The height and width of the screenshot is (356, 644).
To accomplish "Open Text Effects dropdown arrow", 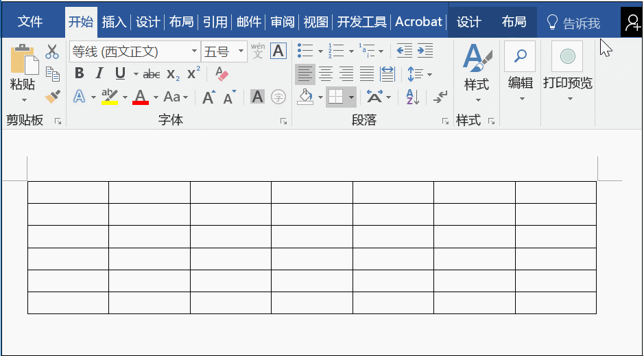I will [93, 97].
